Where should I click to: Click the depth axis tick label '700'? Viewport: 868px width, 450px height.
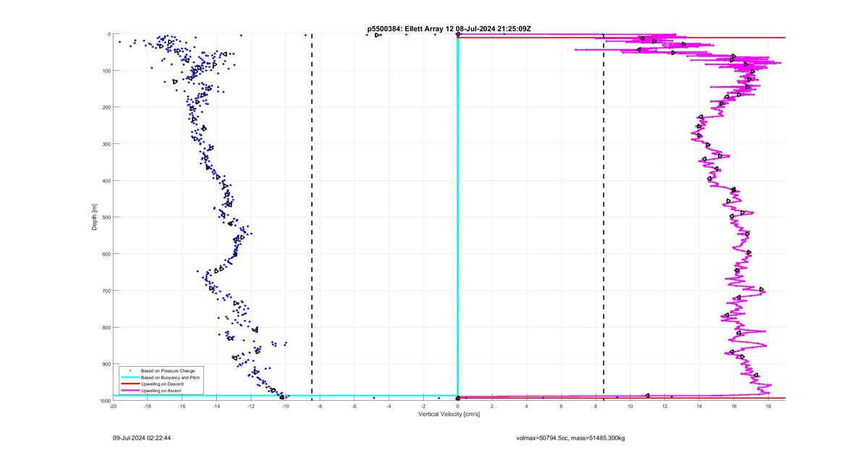[x=106, y=291]
